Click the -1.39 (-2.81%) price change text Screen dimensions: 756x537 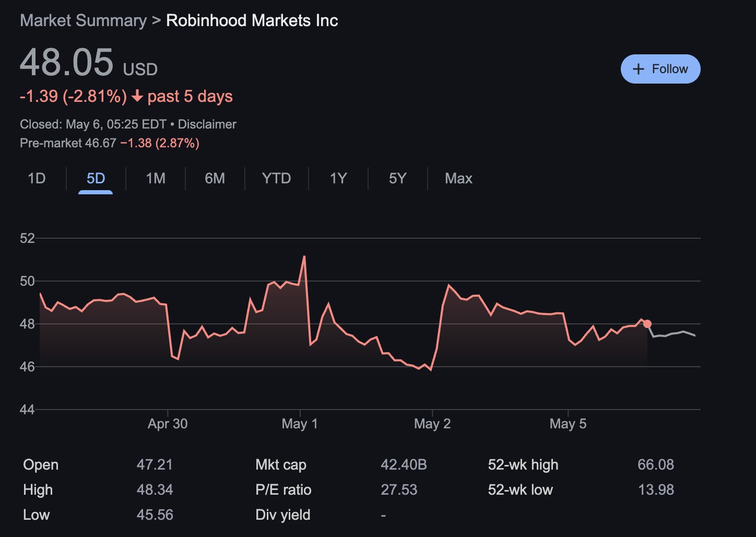[73, 97]
